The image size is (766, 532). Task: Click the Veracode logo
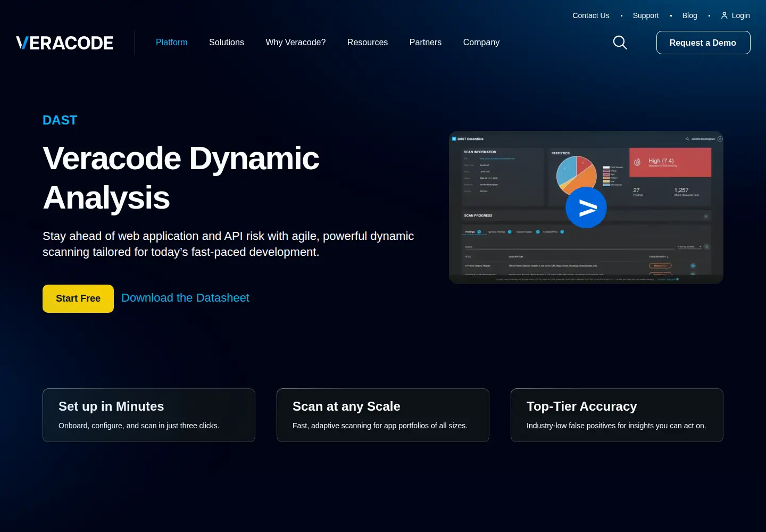tap(64, 43)
